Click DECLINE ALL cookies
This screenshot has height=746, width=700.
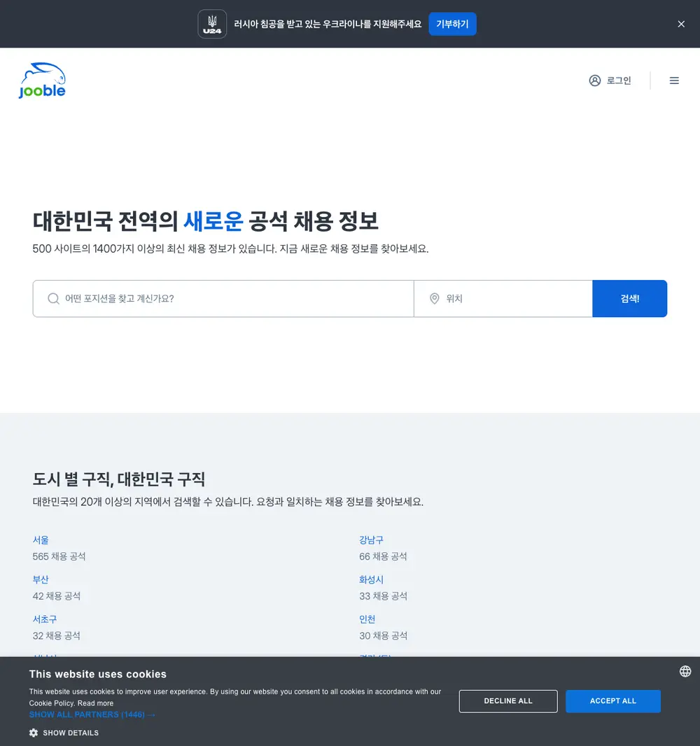508,701
